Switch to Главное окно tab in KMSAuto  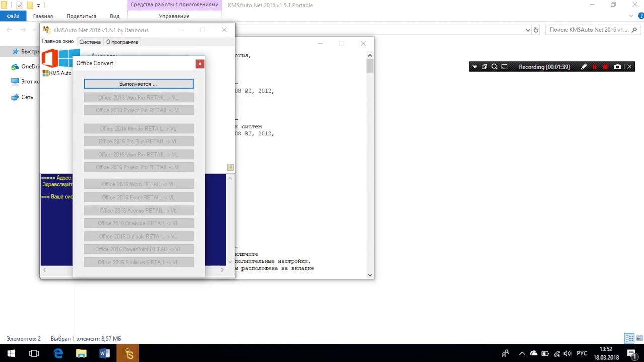click(x=58, y=42)
